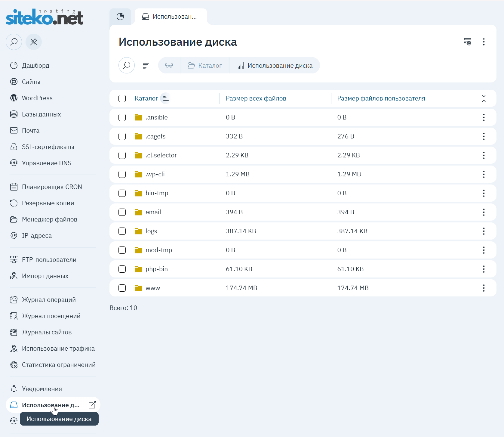Check the .ansible row checkbox
The height and width of the screenshot is (437, 504).
[122, 117]
